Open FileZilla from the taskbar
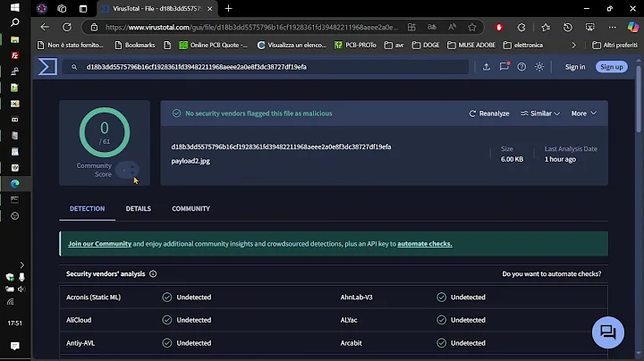The image size is (644, 361). [x=15, y=55]
